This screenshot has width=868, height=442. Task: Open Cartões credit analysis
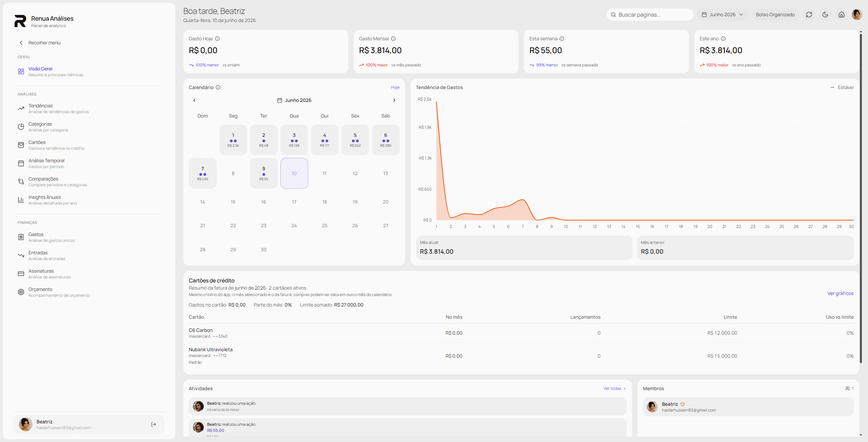[89, 145]
